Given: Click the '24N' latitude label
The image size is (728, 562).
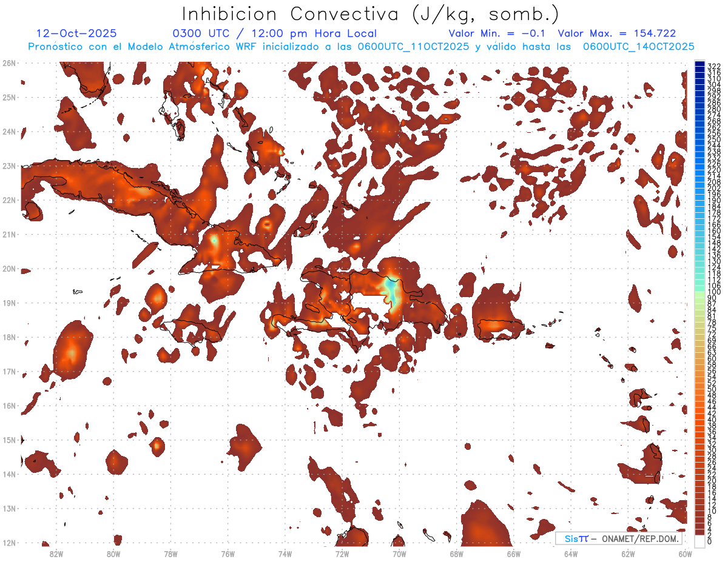Looking at the screenshot, I should pos(9,131).
